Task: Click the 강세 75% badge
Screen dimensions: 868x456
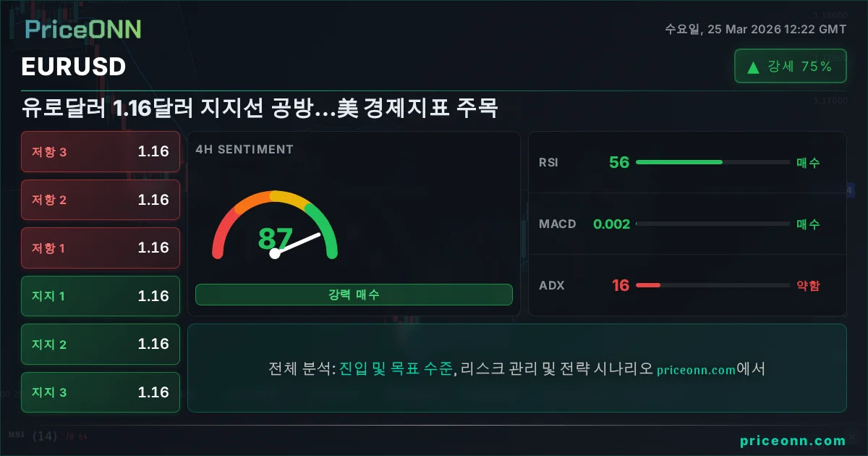Action: click(790, 67)
